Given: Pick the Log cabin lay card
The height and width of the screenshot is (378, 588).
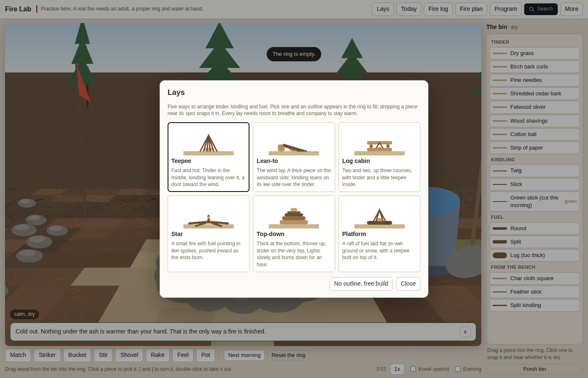Looking at the screenshot, I should [x=379, y=157].
